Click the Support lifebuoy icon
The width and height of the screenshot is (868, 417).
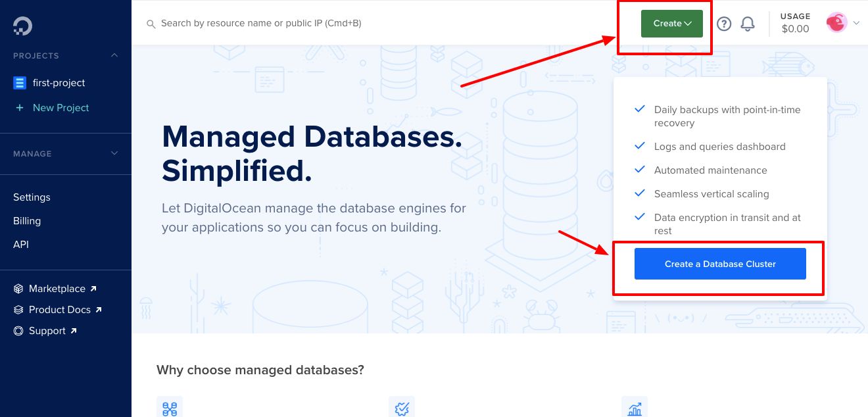tap(18, 331)
